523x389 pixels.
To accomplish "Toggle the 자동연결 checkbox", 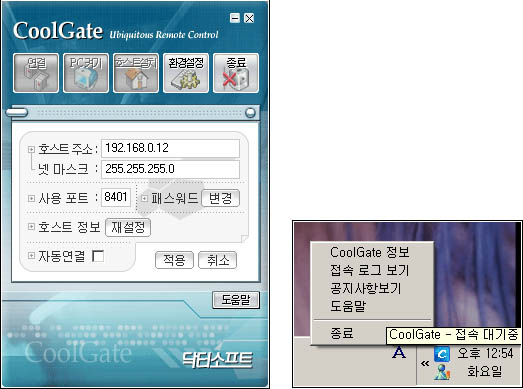I will pyautogui.click(x=98, y=256).
